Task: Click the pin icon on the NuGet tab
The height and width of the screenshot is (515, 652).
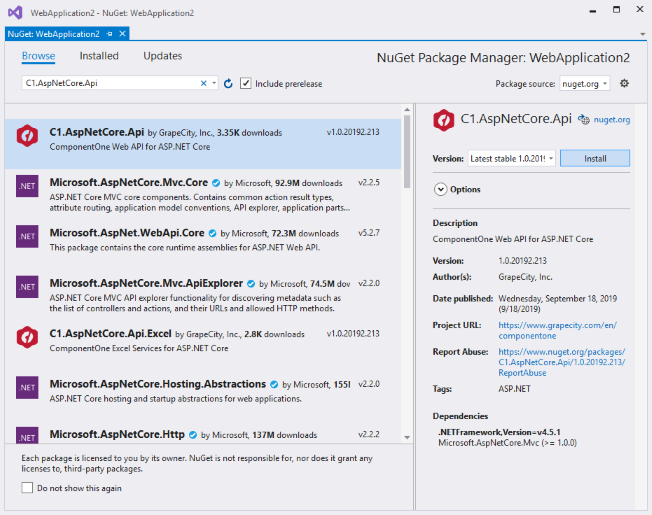Action: pyautogui.click(x=110, y=33)
